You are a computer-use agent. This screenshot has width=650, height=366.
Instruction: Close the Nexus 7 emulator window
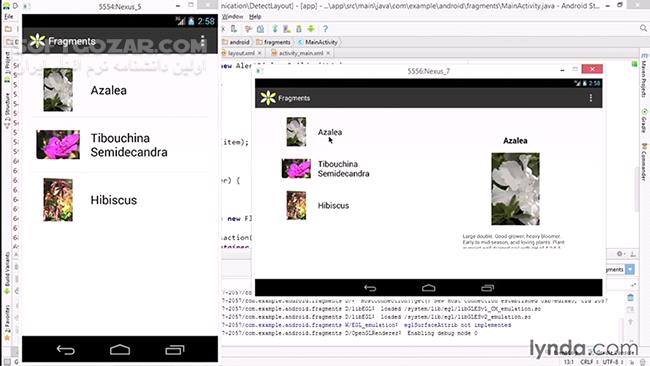592,69
